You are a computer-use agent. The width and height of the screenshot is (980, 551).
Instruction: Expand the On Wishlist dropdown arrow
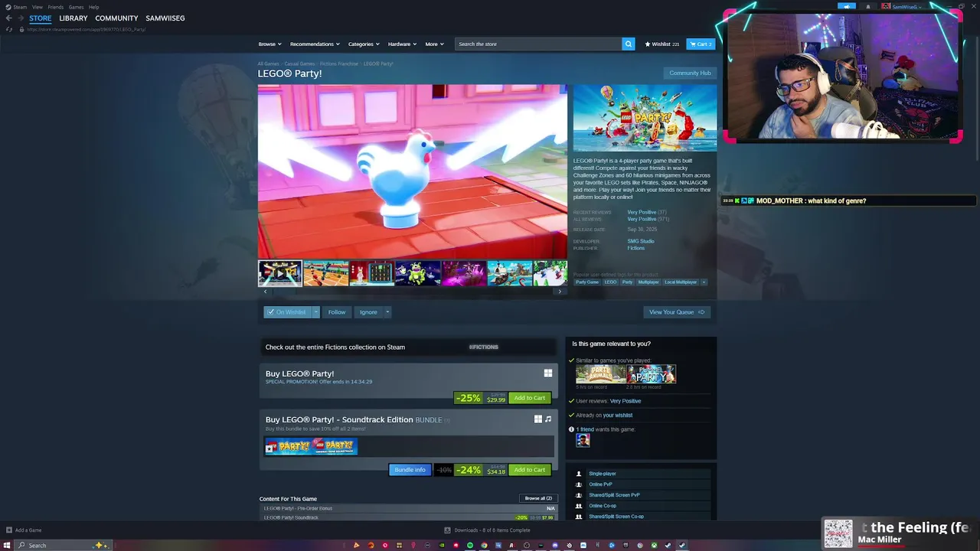point(315,312)
